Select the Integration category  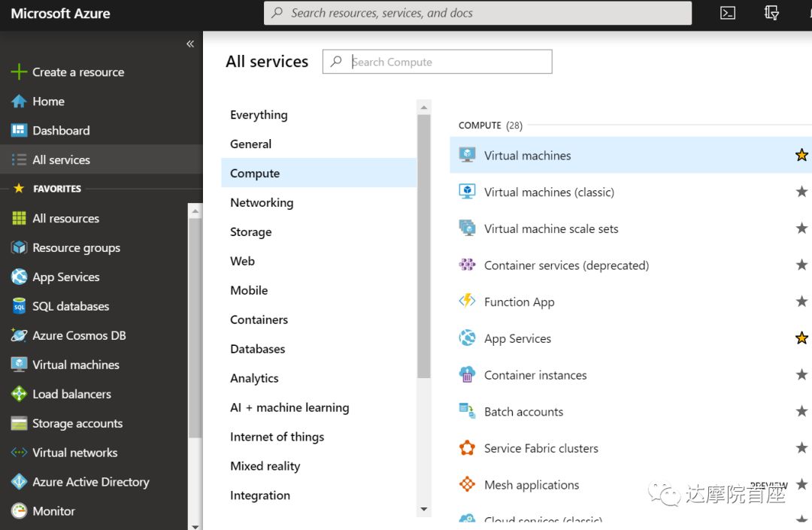[x=319, y=495]
